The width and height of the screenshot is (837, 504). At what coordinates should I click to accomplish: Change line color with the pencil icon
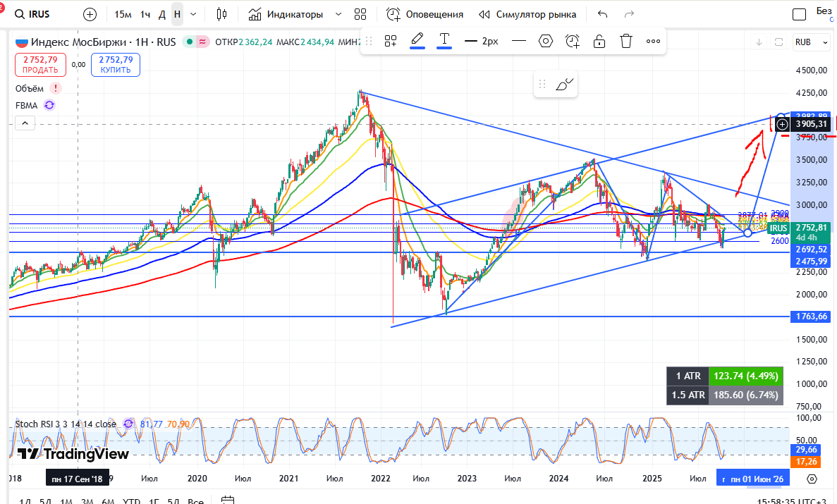click(x=417, y=40)
